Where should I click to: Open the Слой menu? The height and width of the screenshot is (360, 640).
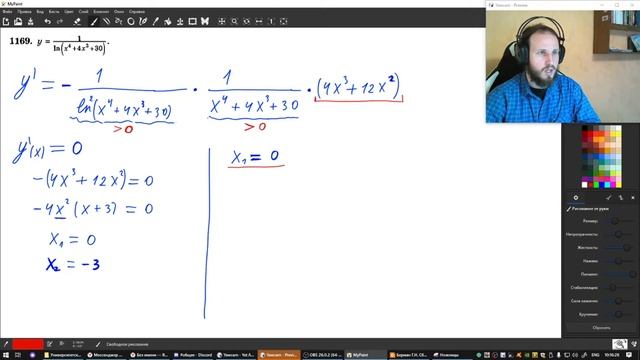[x=84, y=12]
